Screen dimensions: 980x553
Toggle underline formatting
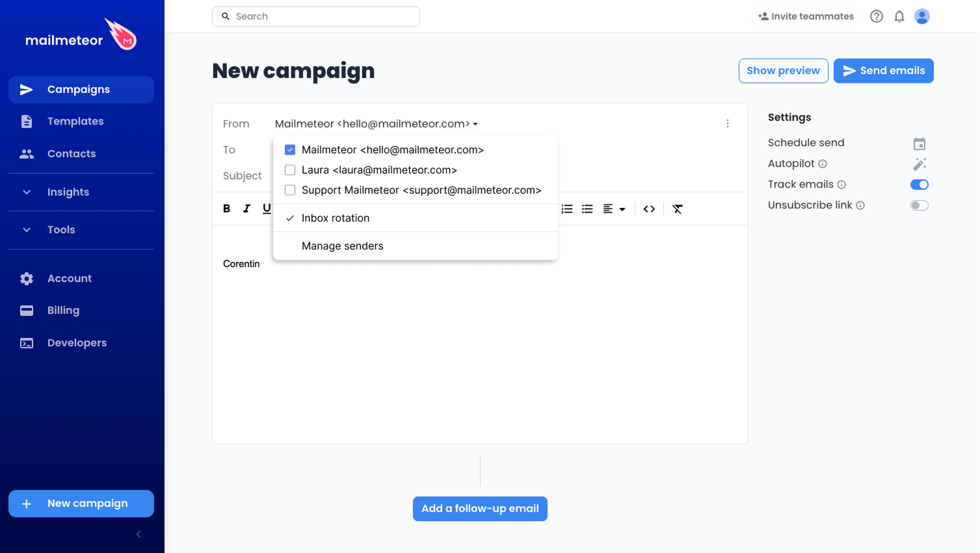pyautogui.click(x=267, y=209)
